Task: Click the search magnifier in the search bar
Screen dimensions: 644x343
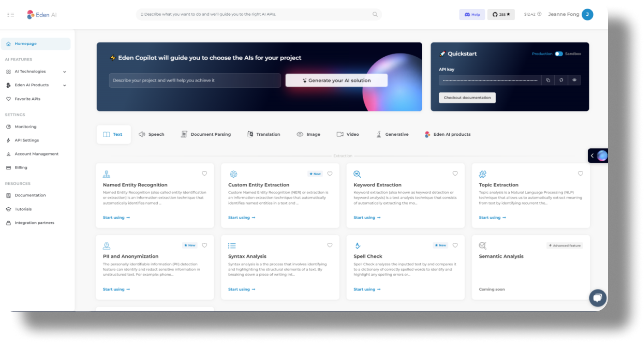Action: click(375, 14)
